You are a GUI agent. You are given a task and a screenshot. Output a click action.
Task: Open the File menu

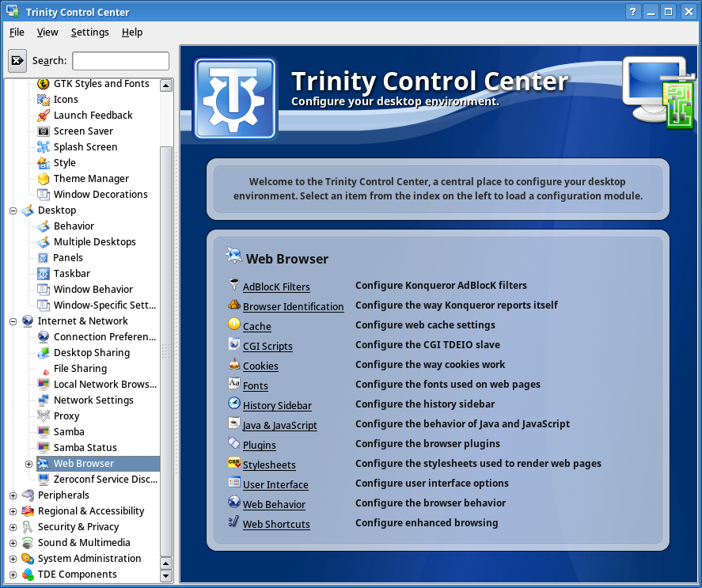click(x=17, y=32)
